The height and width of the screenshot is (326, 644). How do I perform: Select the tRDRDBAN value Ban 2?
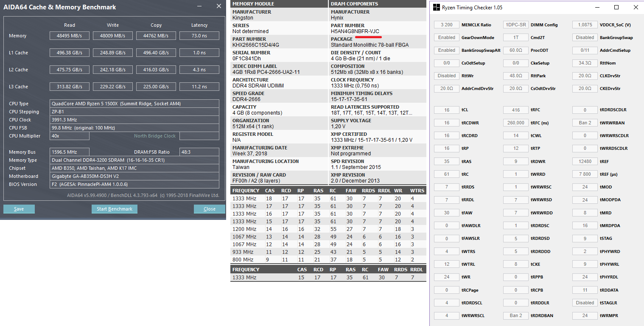(x=516, y=315)
